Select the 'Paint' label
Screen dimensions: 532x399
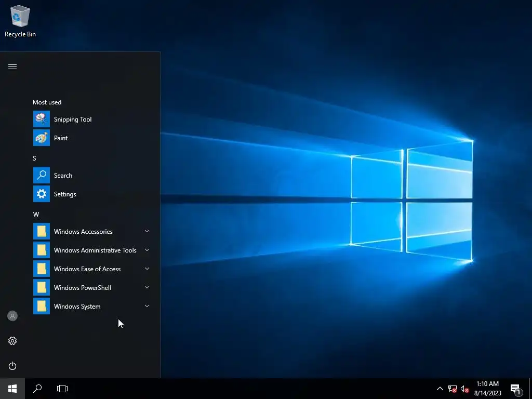point(61,138)
